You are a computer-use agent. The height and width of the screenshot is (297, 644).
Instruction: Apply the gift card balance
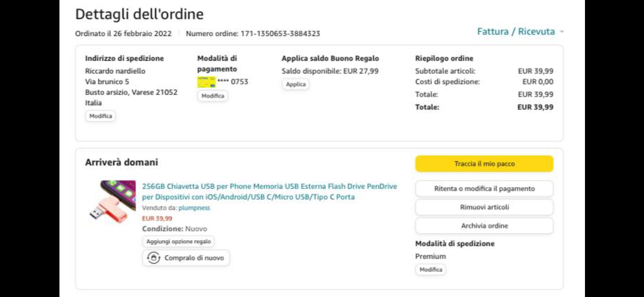pyautogui.click(x=296, y=84)
